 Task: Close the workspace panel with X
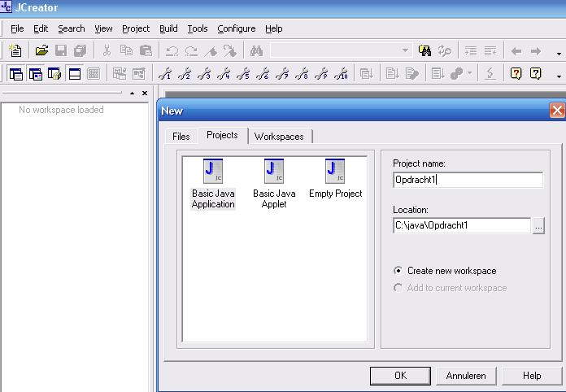pos(145,94)
